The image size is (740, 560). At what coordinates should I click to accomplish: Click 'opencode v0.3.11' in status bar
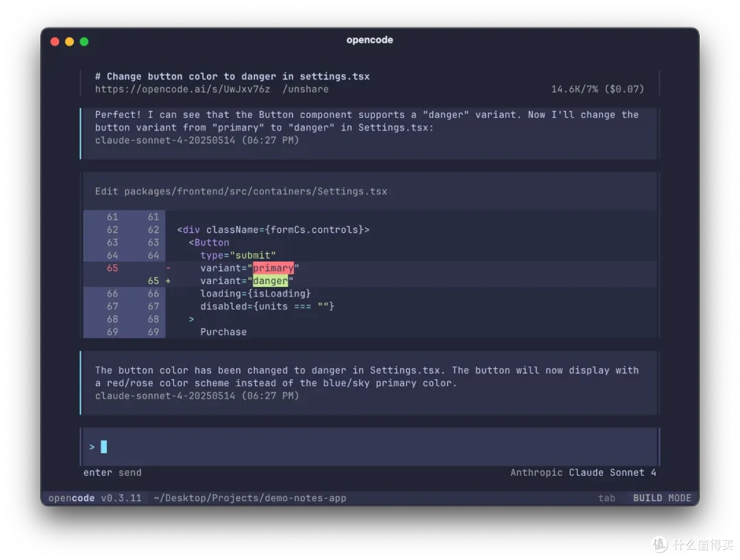[95, 498]
